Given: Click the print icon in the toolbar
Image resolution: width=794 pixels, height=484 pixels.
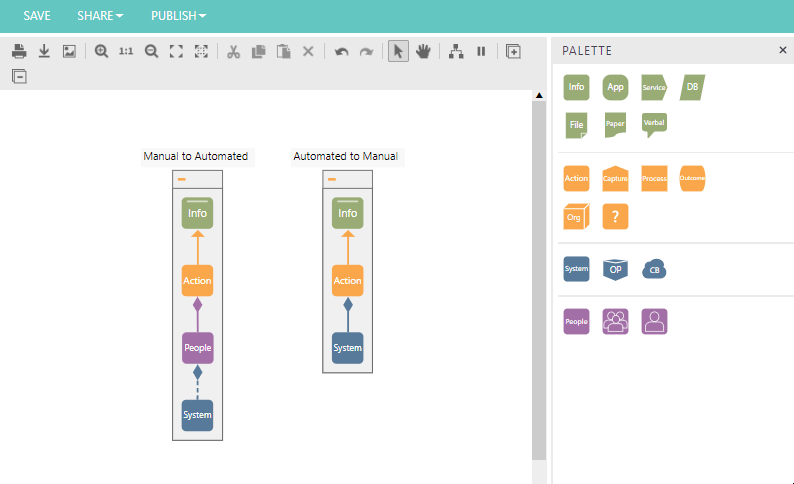Looking at the screenshot, I should 19,51.
